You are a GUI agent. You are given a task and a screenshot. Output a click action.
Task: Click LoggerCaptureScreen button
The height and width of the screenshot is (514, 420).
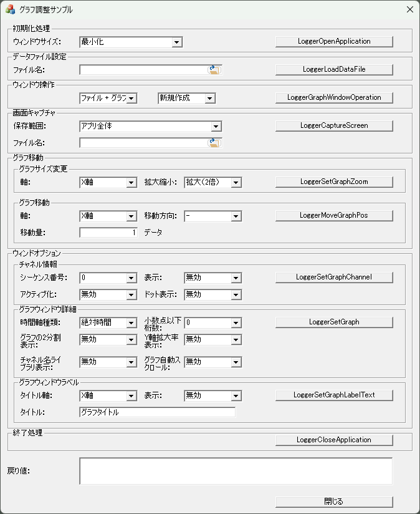pos(334,125)
